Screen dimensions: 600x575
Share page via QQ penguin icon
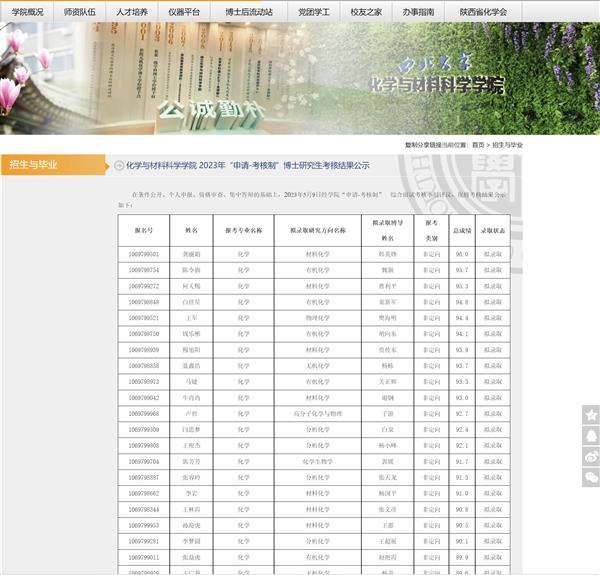pyautogui.click(x=591, y=436)
